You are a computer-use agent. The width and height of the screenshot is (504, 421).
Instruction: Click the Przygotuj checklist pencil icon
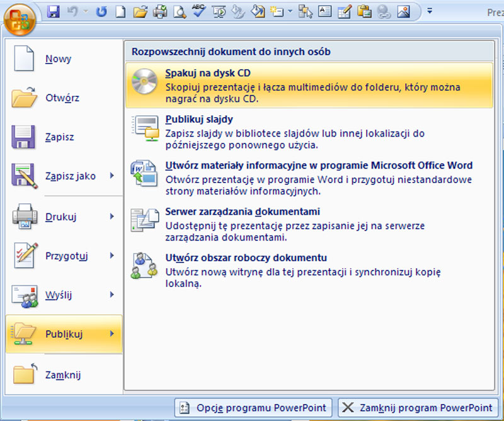[x=26, y=255]
